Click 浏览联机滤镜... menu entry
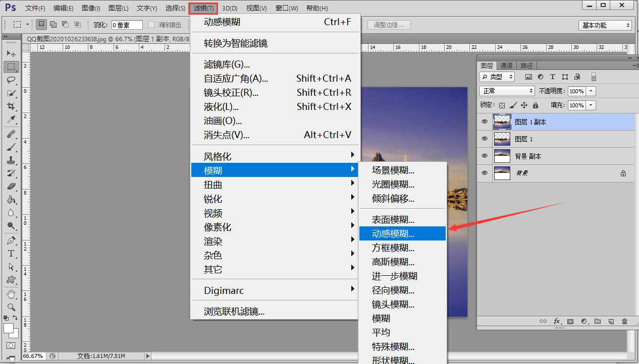Viewport: 639px width, 364px height. (275, 312)
